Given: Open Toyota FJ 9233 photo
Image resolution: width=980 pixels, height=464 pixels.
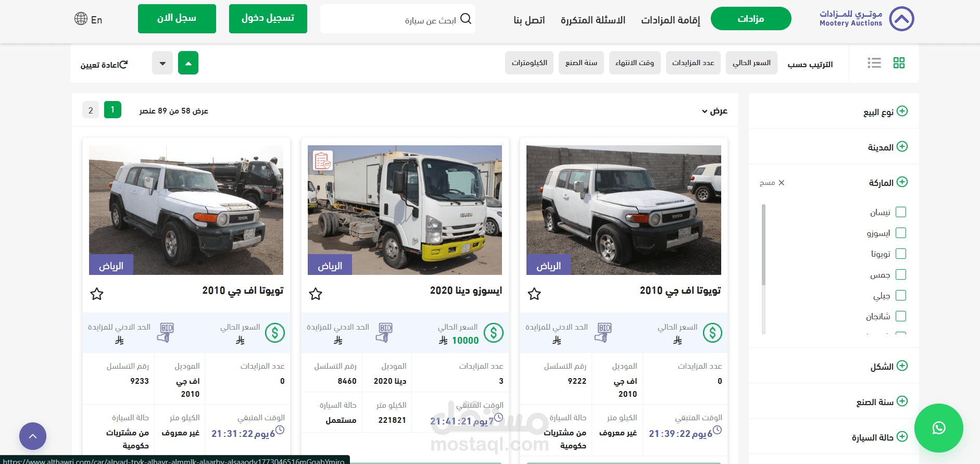Looking at the screenshot, I should point(186,210).
